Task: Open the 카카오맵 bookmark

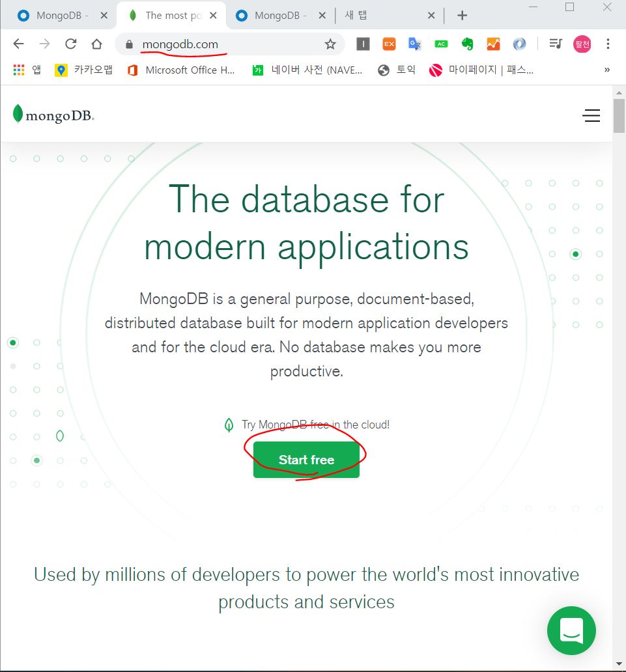Action: pos(84,70)
